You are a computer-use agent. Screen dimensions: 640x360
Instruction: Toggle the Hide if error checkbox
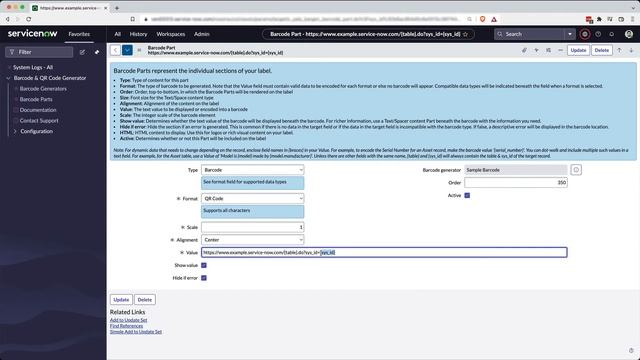click(x=204, y=278)
